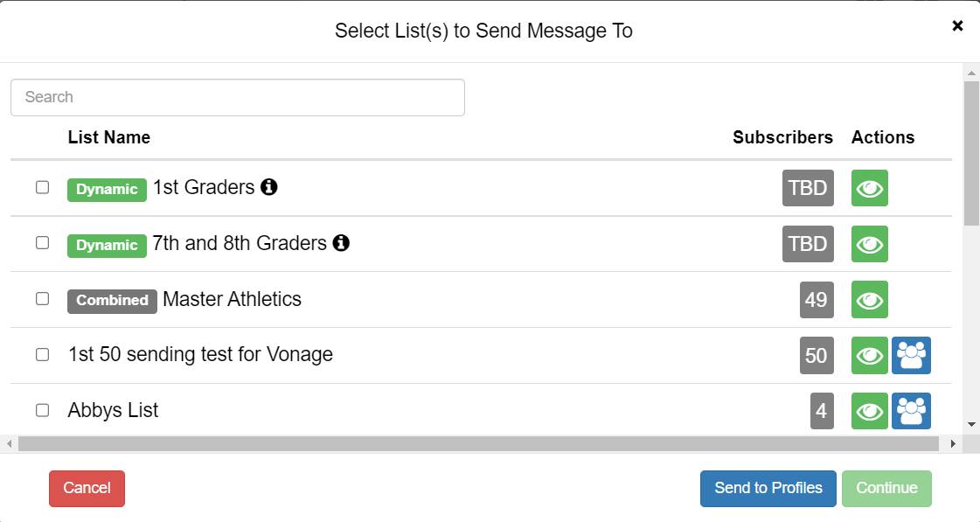Open group members icon for Vonage test list
Image resolution: width=980 pixels, height=522 pixels.
pos(911,355)
